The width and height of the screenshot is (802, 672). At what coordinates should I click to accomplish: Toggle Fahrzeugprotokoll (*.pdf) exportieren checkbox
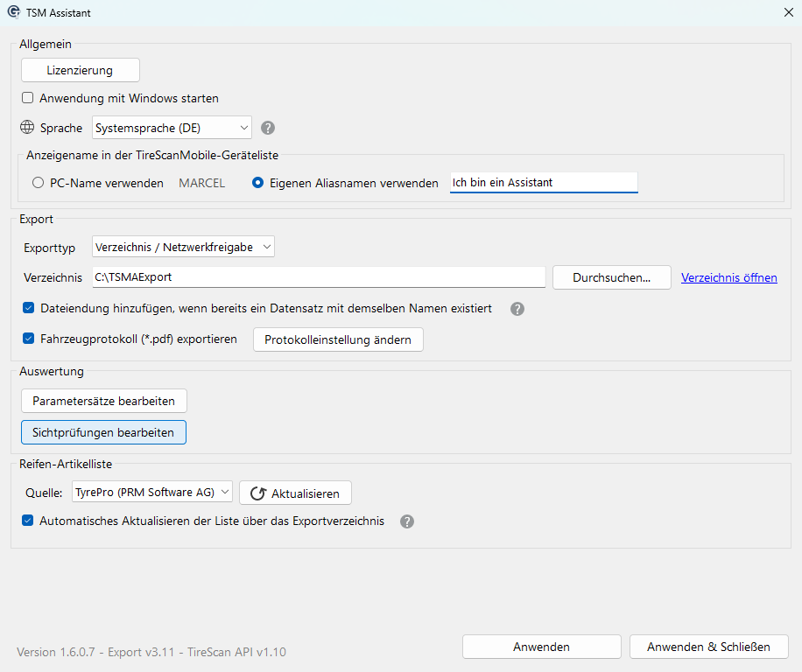point(29,339)
